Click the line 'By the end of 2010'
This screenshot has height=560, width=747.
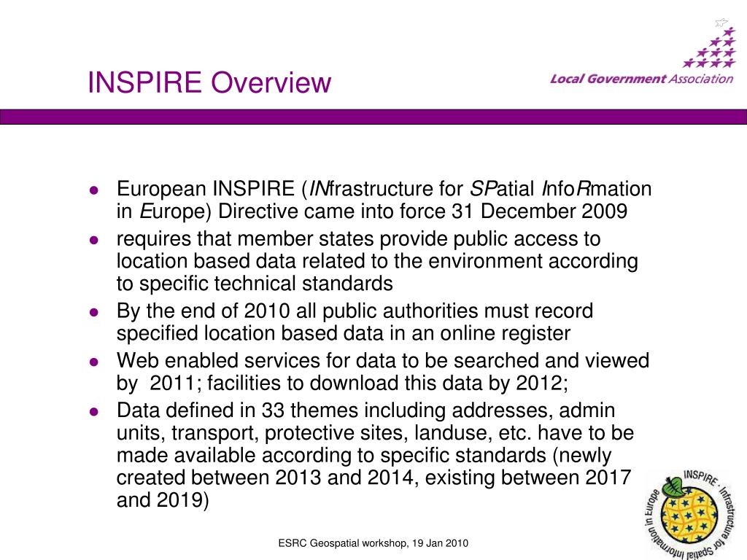pos(355,311)
